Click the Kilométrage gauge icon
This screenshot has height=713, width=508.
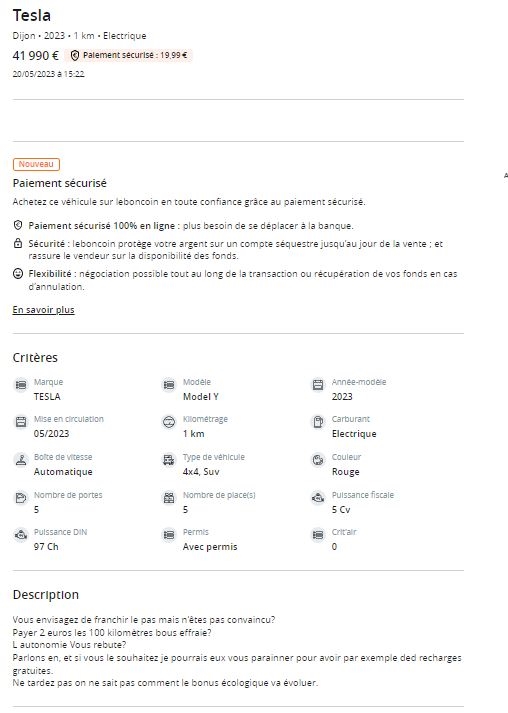click(169, 422)
